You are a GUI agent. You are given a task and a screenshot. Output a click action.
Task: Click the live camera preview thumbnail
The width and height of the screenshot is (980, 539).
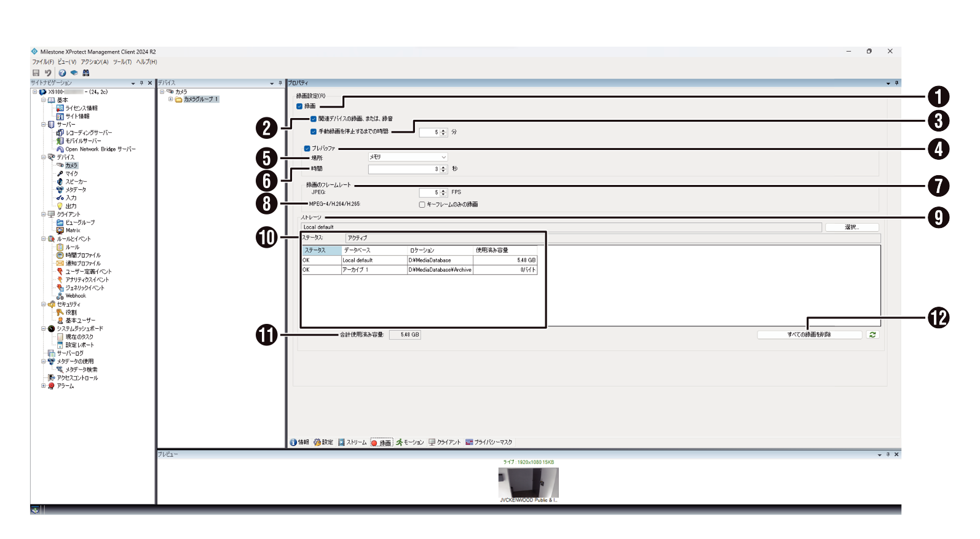(x=528, y=482)
